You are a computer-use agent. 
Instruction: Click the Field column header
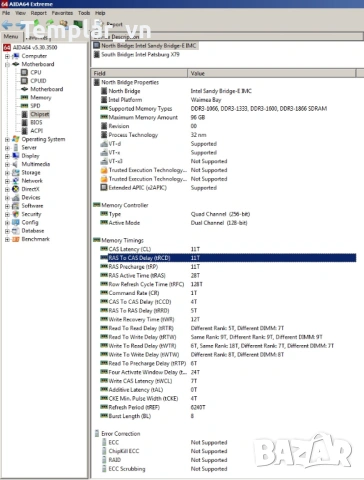coord(139,73)
